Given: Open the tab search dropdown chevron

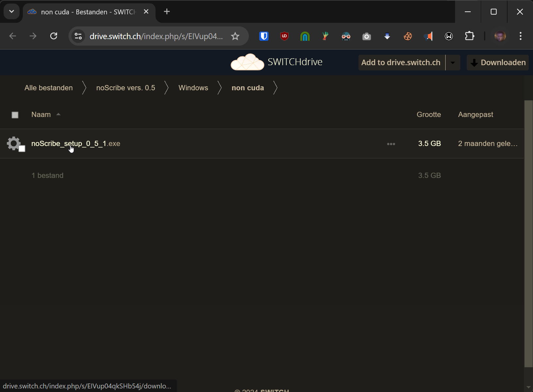Looking at the screenshot, I should (x=11, y=12).
